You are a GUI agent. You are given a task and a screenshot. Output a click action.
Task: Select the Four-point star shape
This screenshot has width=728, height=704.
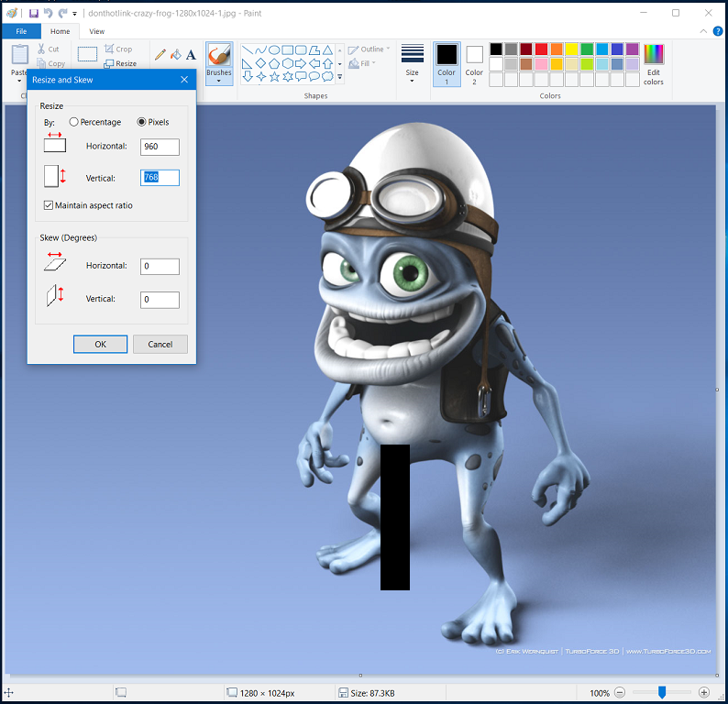pyautogui.click(x=261, y=77)
